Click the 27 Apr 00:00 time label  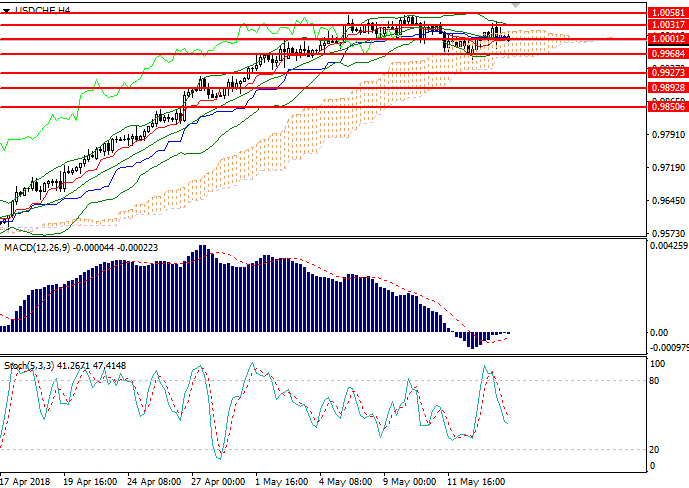click(x=218, y=480)
